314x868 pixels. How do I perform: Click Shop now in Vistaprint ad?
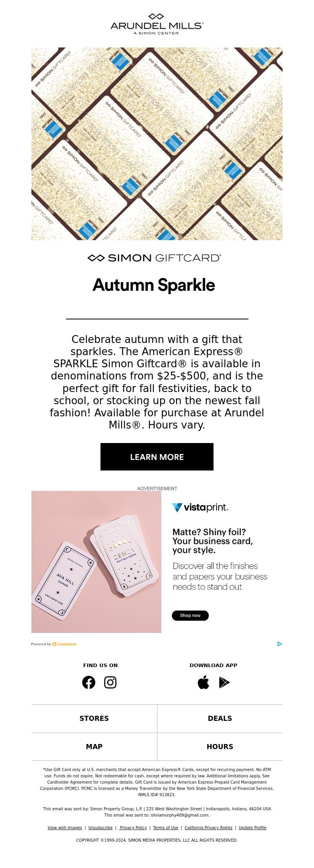pos(190,615)
